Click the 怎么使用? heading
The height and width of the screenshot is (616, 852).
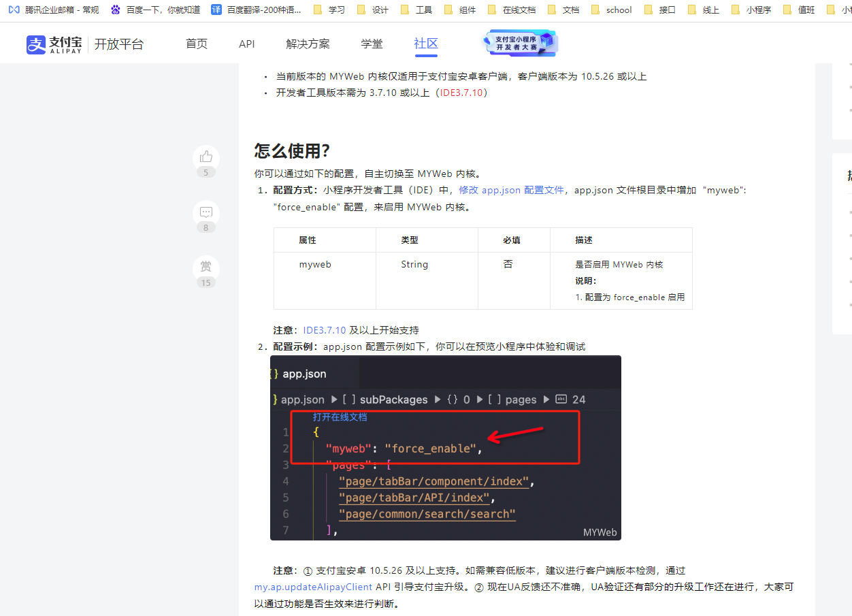coord(292,151)
